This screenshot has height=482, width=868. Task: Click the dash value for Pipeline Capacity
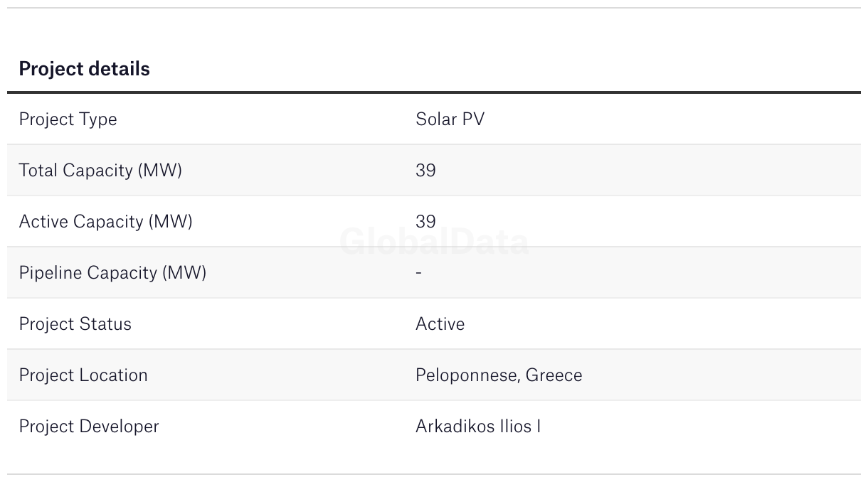418,273
